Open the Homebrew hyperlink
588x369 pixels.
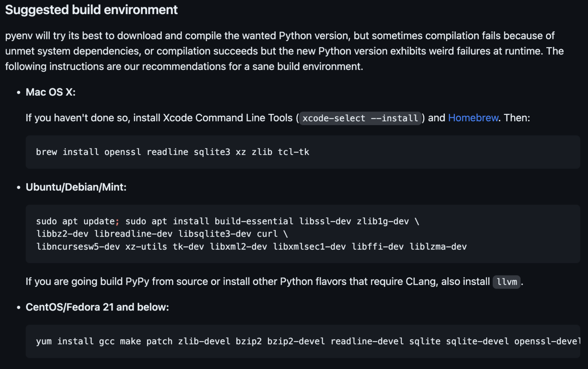click(473, 118)
